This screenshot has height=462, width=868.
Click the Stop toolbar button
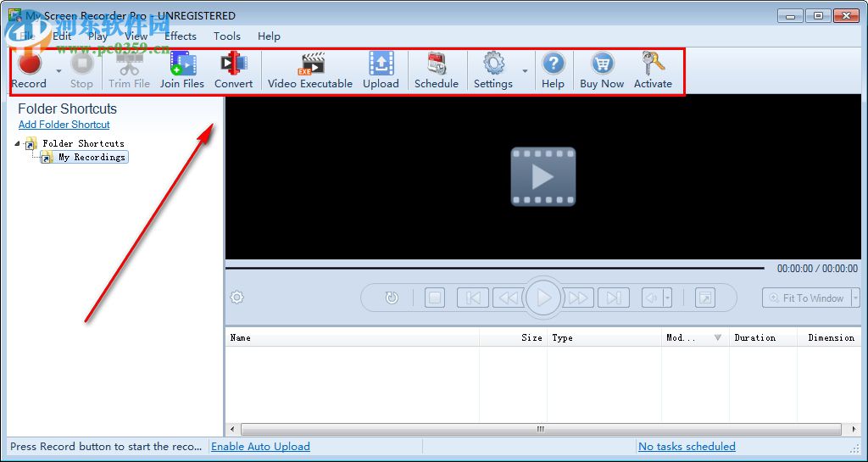[x=81, y=71]
